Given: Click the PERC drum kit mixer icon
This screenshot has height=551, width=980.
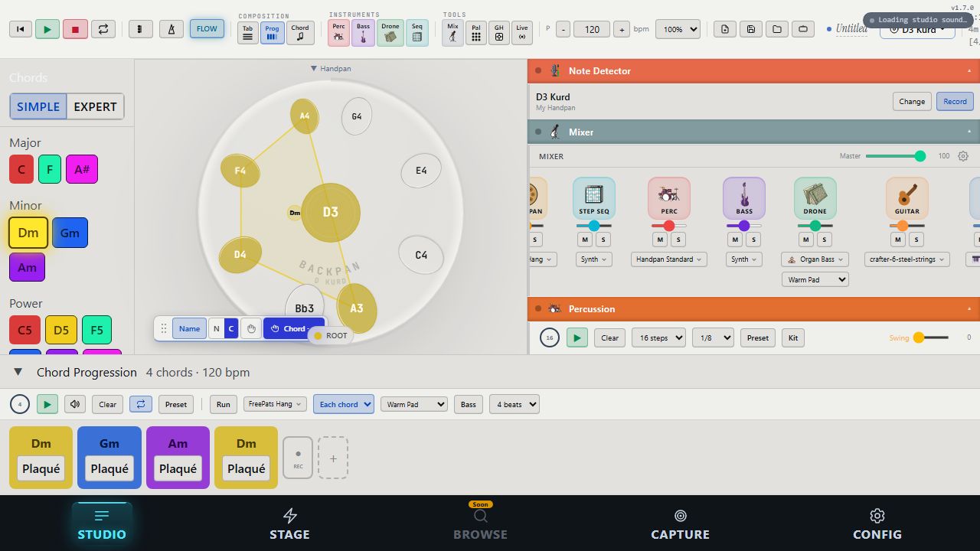Looking at the screenshot, I should click(669, 197).
